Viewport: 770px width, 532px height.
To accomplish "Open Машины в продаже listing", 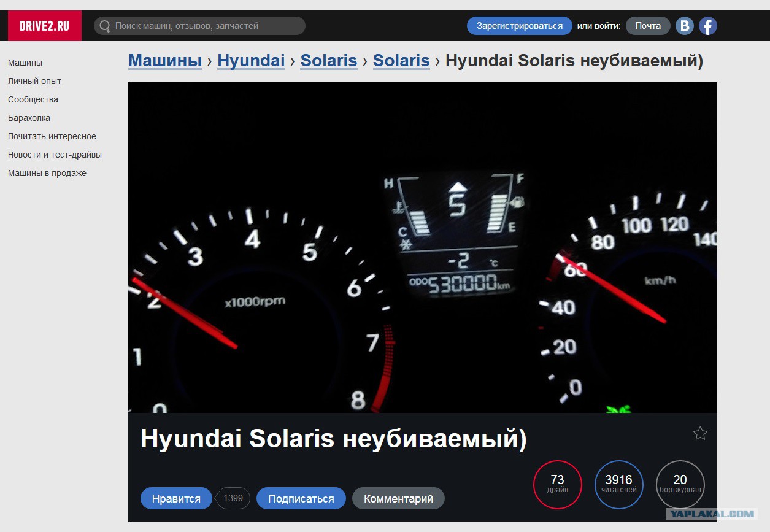I will pos(47,173).
